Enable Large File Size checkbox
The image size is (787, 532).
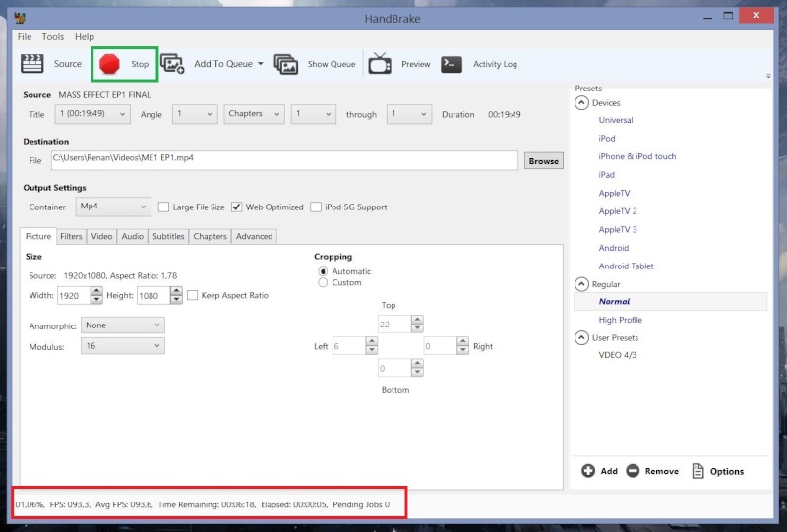pyautogui.click(x=163, y=207)
